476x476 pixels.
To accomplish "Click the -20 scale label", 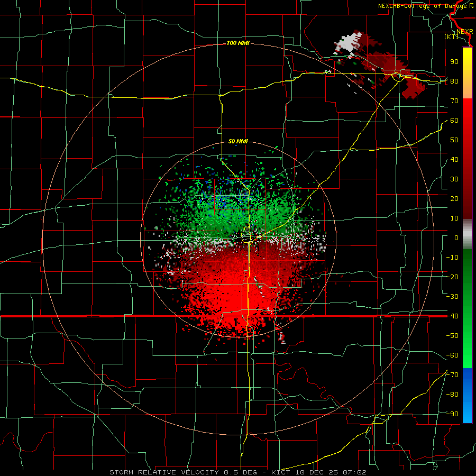I will point(452,277).
